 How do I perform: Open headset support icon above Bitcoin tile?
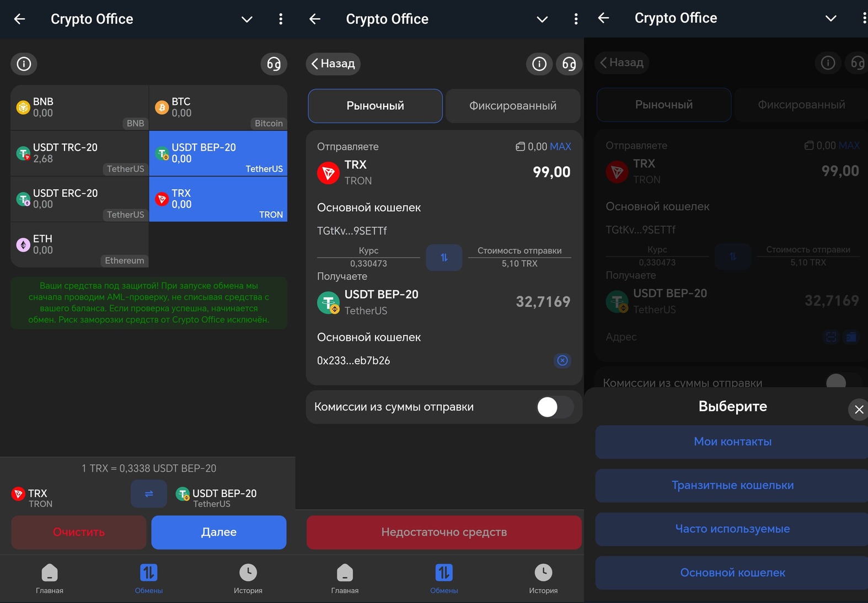coord(274,64)
